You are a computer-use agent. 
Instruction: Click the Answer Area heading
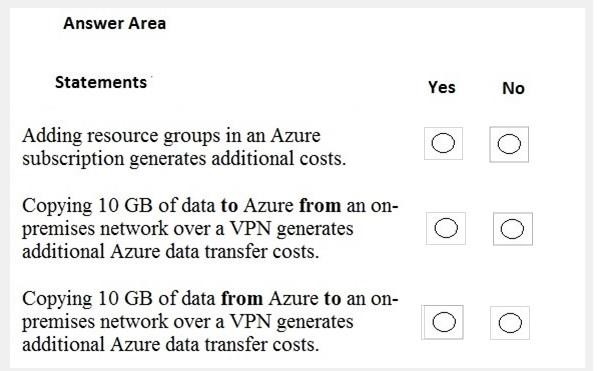click(114, 23)
